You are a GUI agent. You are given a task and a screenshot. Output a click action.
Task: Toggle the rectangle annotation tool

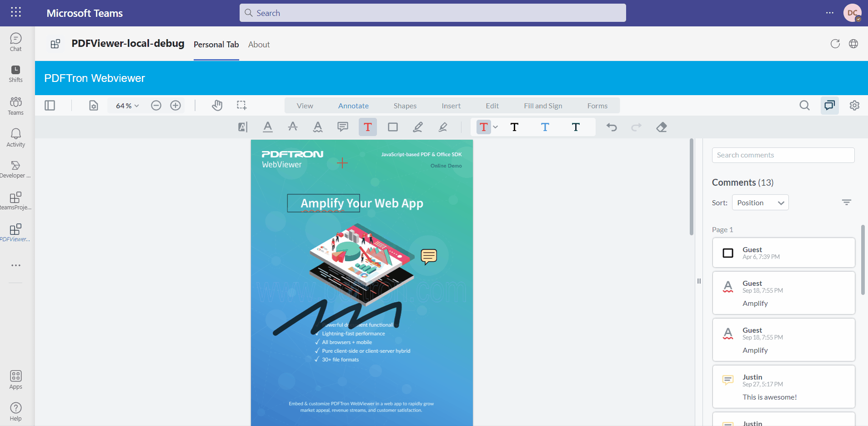393,127
